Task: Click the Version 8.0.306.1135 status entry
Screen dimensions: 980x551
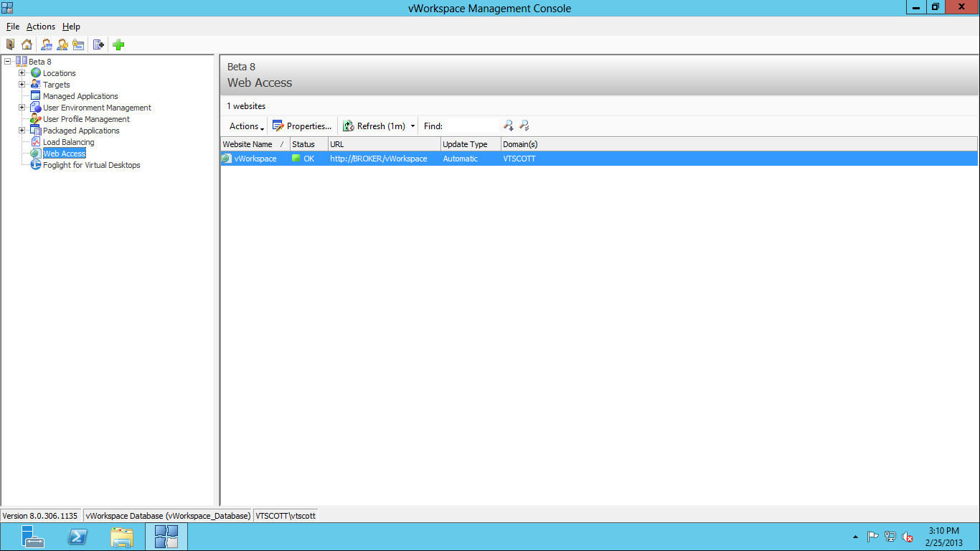Action: click(40, 516)
